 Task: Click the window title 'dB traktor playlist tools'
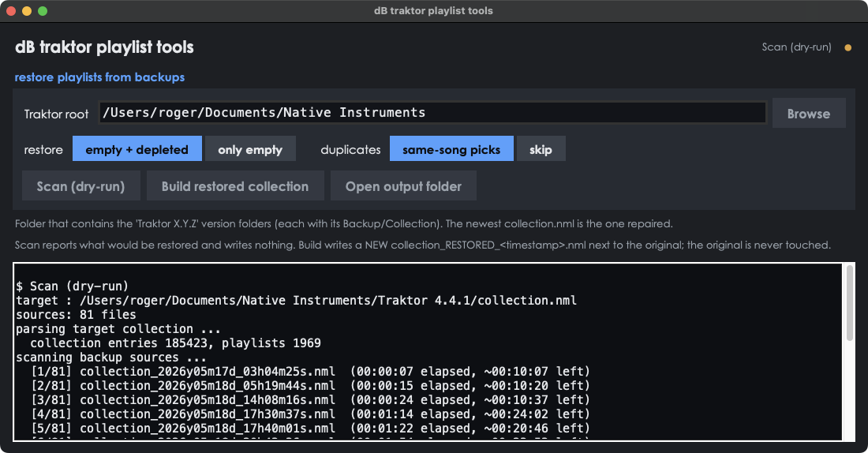click(x=433, y=10)
